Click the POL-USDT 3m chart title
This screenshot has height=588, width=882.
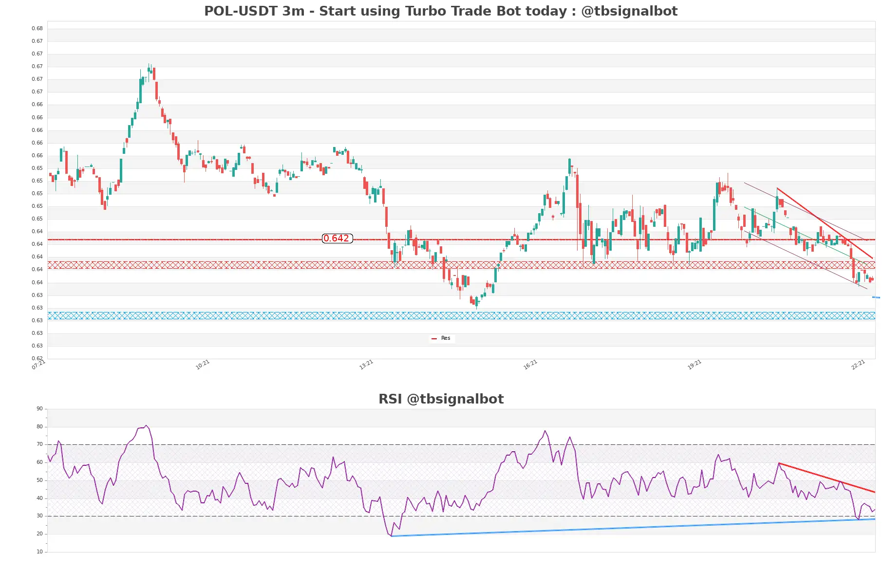[441, 11]
